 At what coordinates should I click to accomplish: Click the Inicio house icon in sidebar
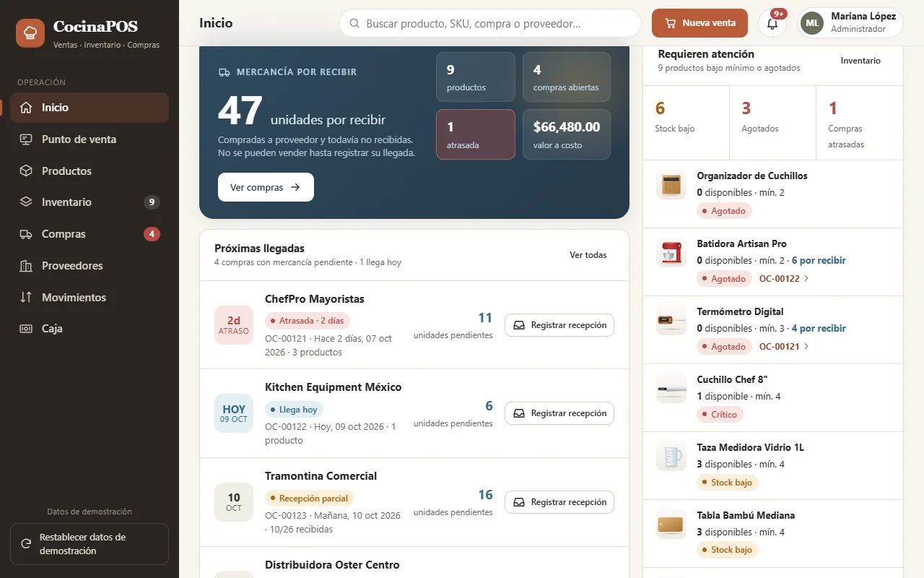coord(26,108)
